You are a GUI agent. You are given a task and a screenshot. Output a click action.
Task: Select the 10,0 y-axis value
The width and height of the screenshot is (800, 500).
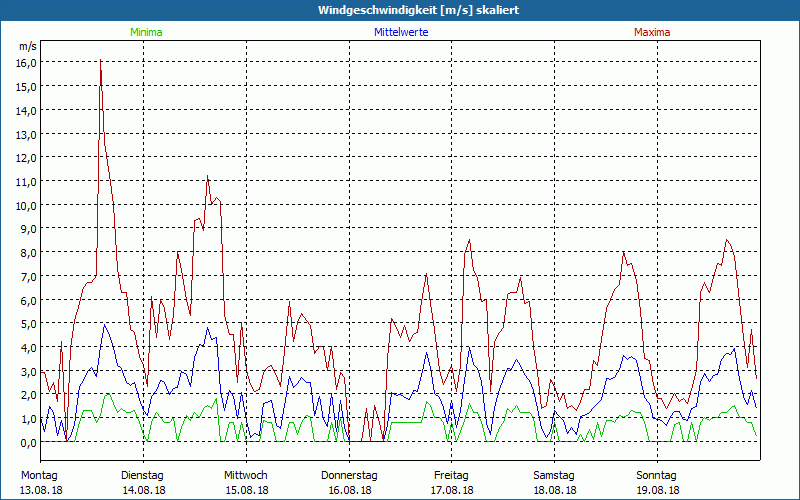(27, 204)
